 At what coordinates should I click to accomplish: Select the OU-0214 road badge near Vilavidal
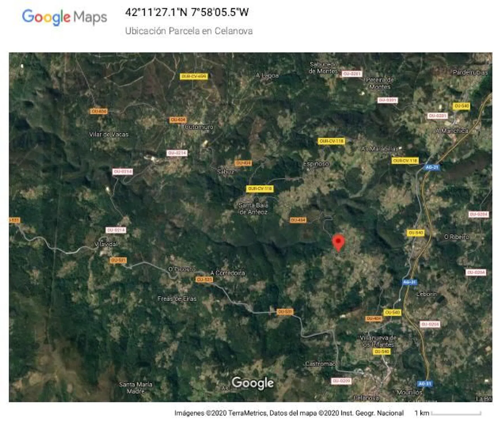pos(116,230)
